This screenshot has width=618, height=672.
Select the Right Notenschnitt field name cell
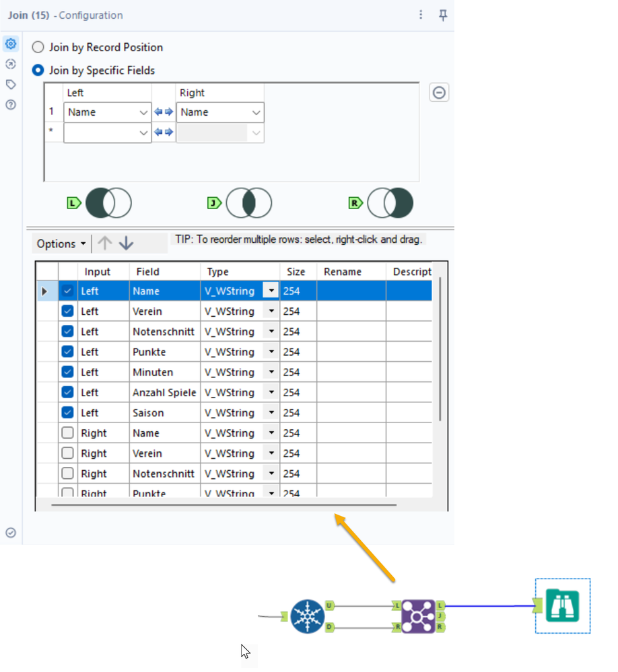click(165, 474)
